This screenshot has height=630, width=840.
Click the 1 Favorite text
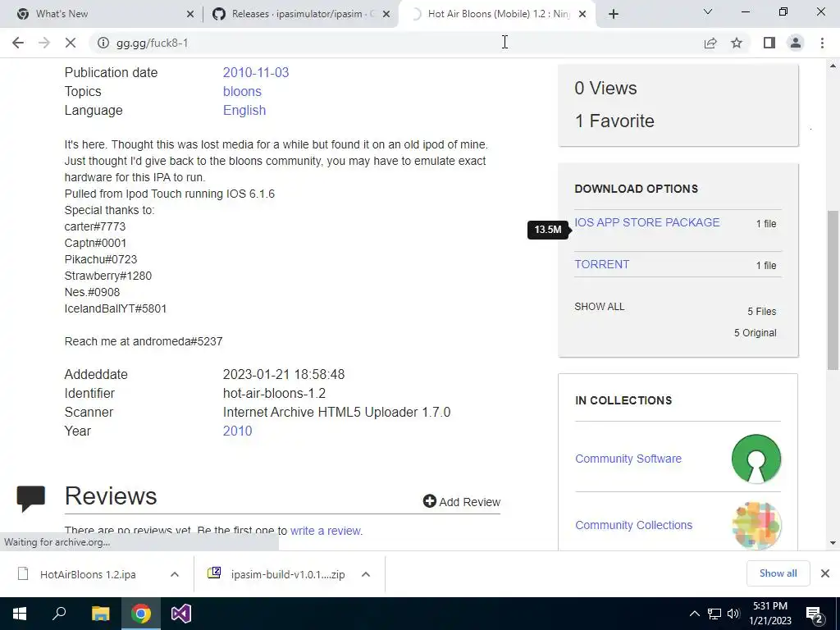614,121
